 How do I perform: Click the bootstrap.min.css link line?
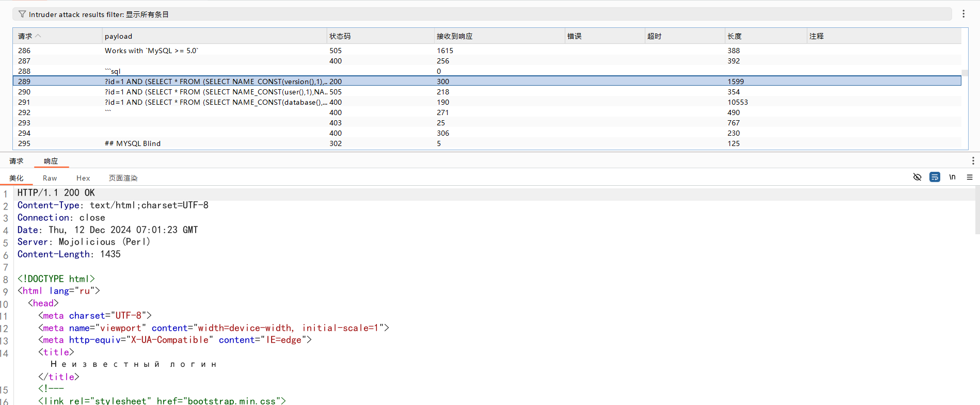click(x=162, y=401)
